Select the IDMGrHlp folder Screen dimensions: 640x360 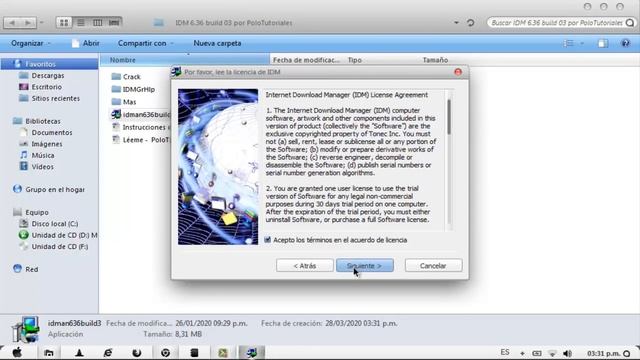coord(133,89)
